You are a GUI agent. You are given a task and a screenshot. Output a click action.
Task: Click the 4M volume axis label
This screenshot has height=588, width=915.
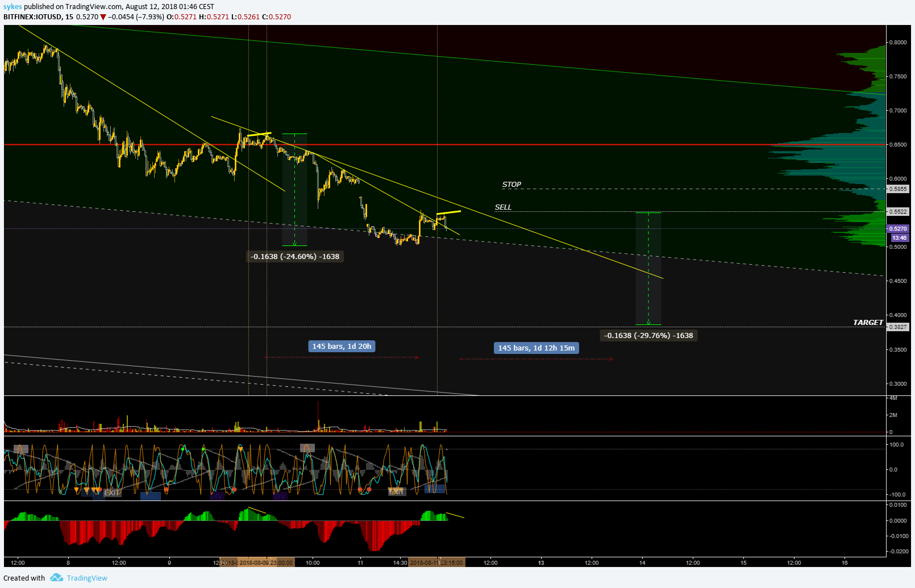(893, 398)
